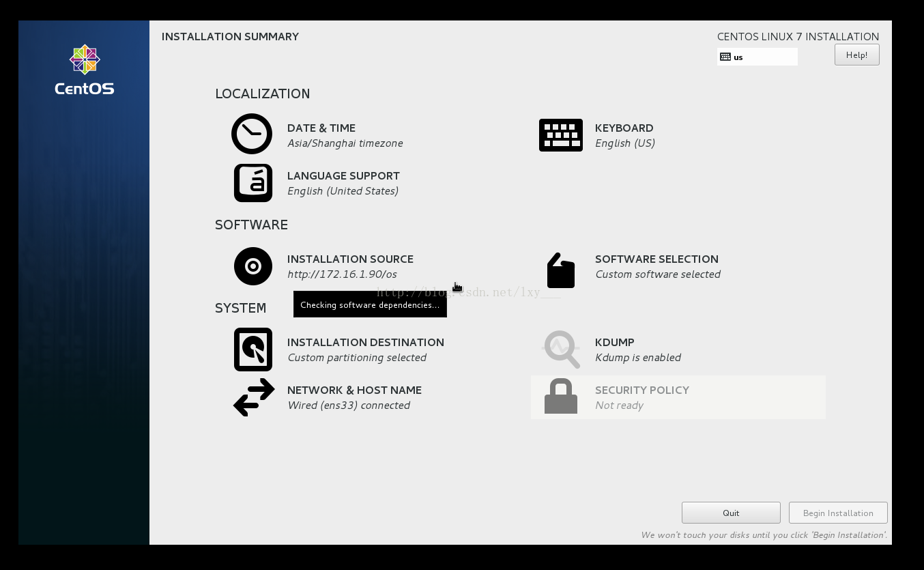924x570 pixels.
Task: Open Network & Host Name arrows icon
Action: click(x=254, y=397)
